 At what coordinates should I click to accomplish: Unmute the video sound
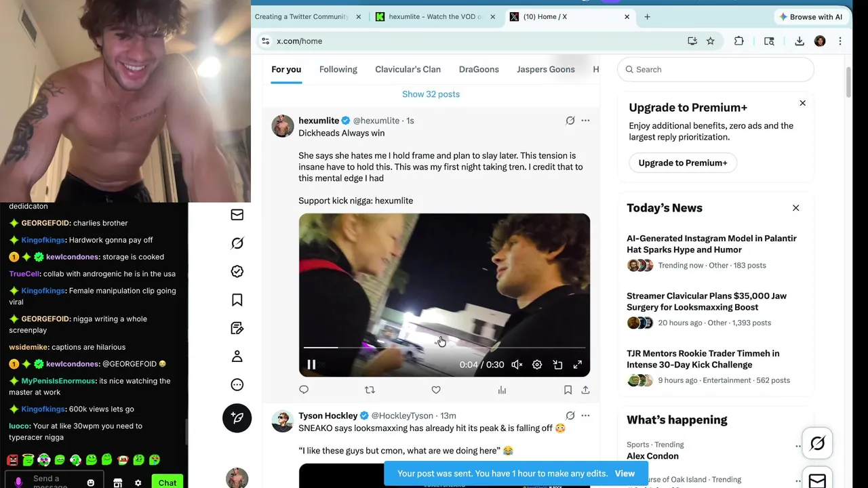coord(517,365)
